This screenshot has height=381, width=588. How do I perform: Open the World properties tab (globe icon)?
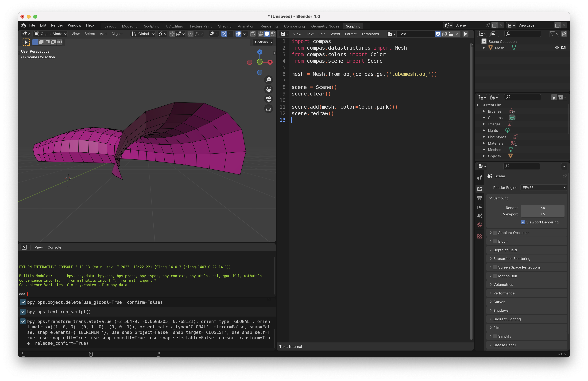(x=480, y=225)
